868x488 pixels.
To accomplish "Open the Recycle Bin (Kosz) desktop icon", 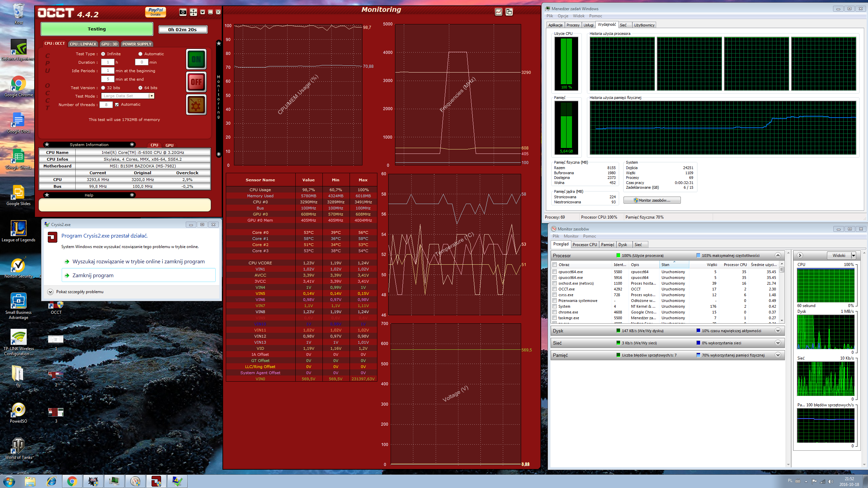I will [19, 14].
